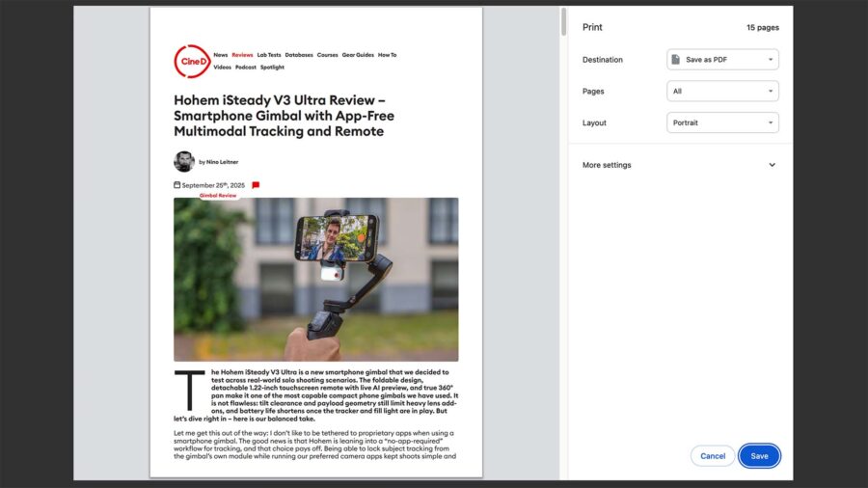
Task: Click Courses in the preview nav
Action: [327, 55]
